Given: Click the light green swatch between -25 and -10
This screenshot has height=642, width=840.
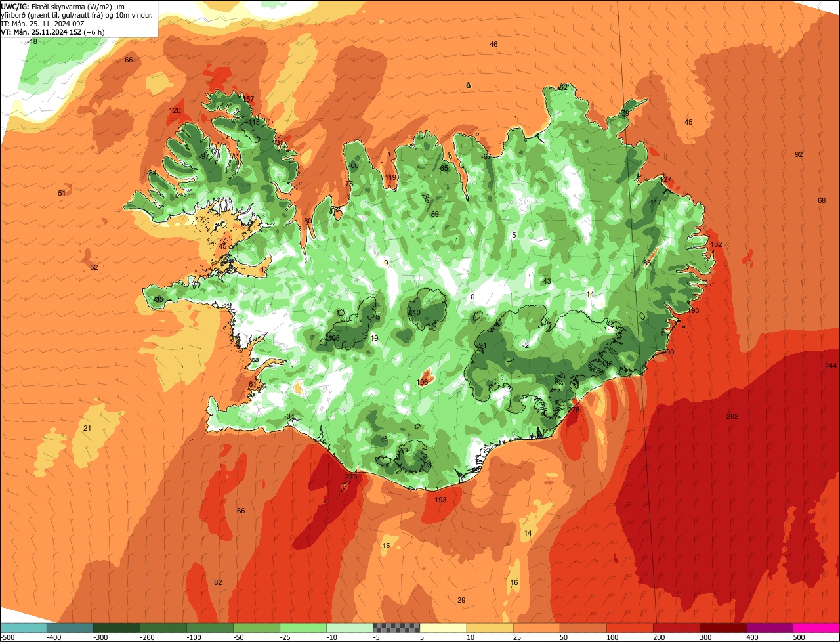Looking at the screenshot, I should 303,628.
